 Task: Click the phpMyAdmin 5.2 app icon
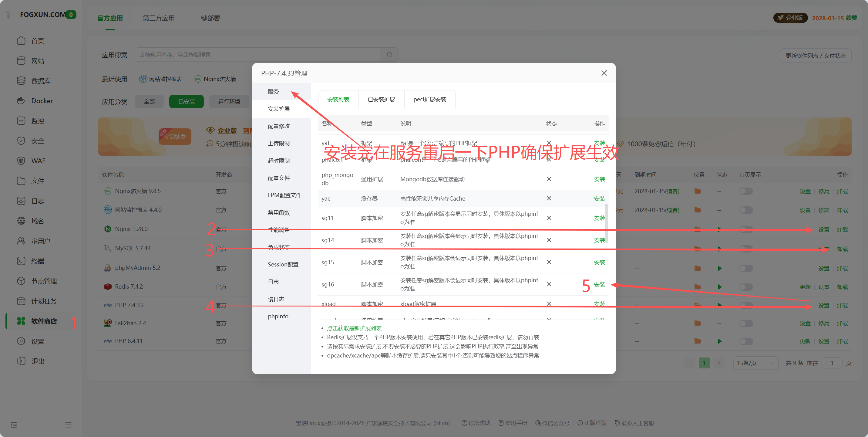coord(107,268)
